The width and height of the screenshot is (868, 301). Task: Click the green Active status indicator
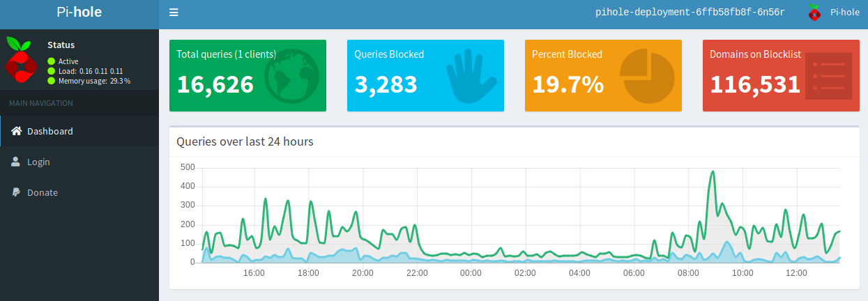[51, 61]
